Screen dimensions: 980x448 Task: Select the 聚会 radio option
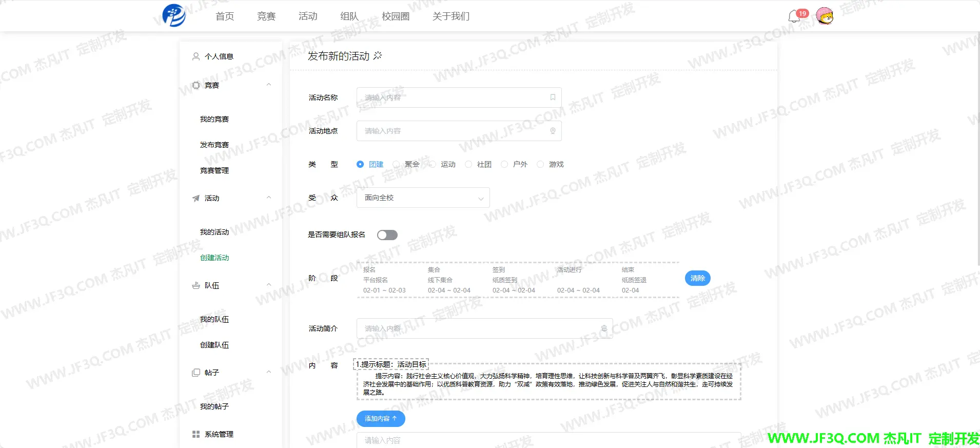pos(397,164)
